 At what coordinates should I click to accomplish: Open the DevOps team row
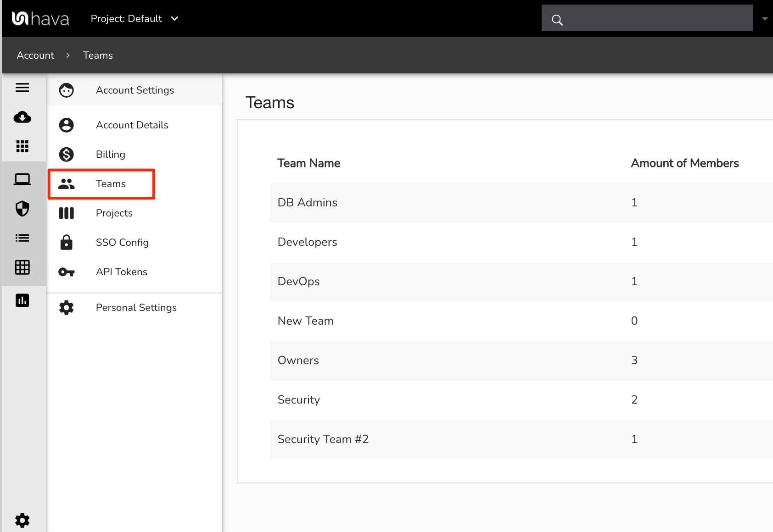point(298,282)
